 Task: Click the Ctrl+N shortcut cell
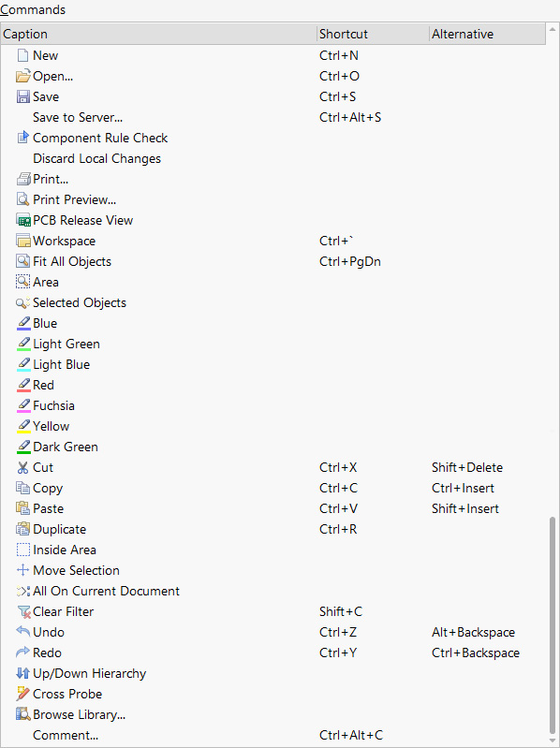pyautogui.click(x=339, y=55)
